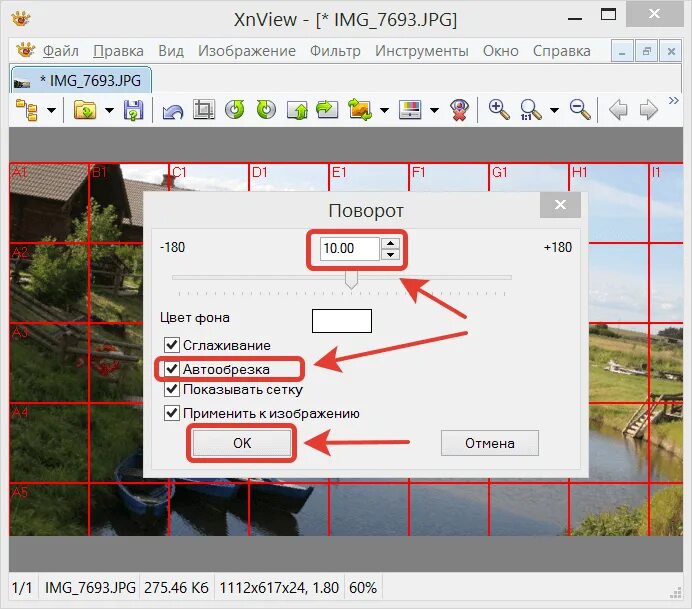The image size is (692, 609).
Task: Open the browser tree view icon
Action: [x=27, y=110]
